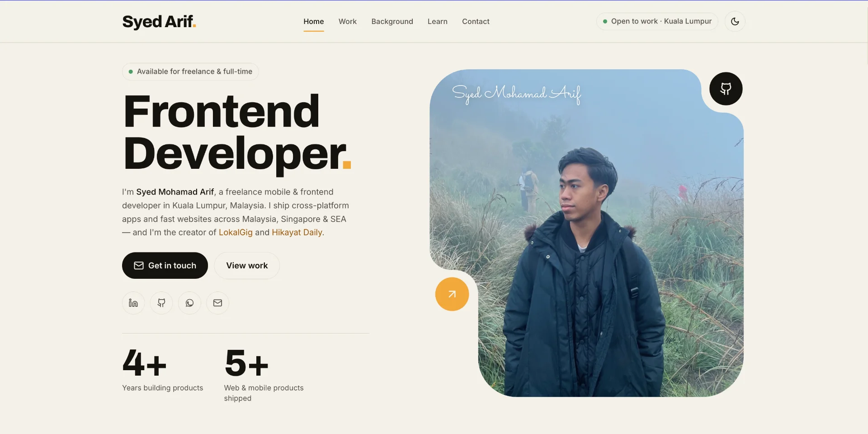Open the GitHub icon below the buttons
The image size is (868, 434).
click(x=161, y=303)
